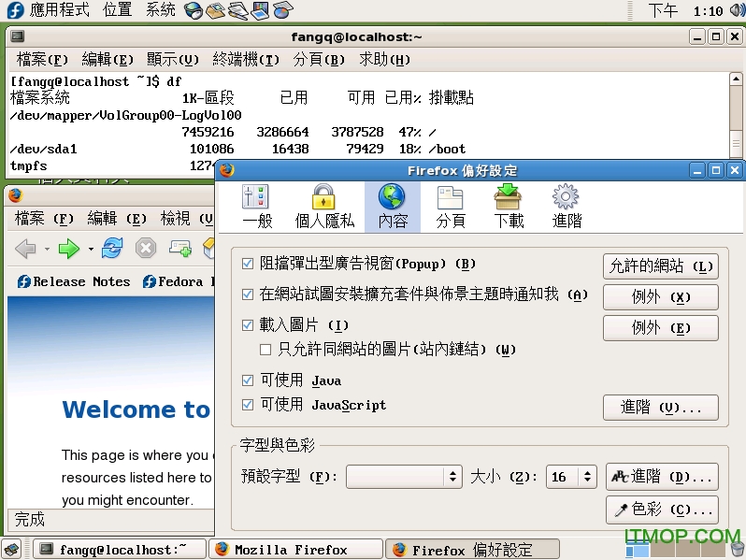Click Firefox logo in preferences title bar
This screenshot has width=746, height=560.
point(227,170)
